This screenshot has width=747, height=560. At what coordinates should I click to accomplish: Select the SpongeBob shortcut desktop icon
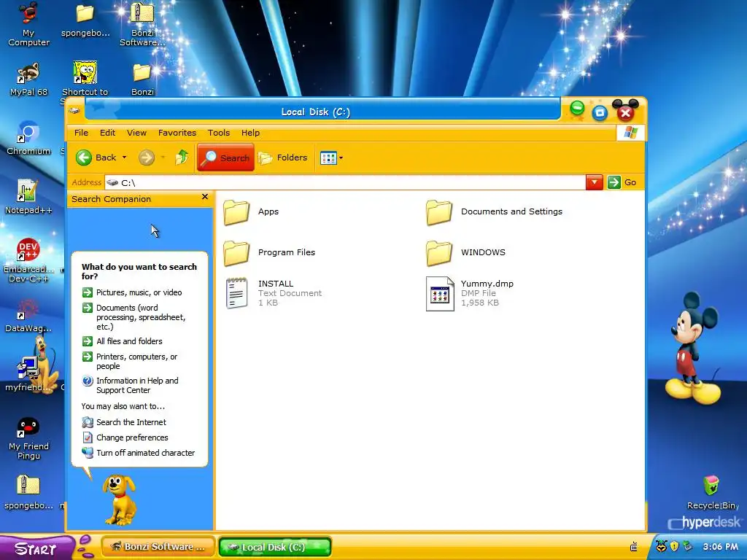pos(85,79)
